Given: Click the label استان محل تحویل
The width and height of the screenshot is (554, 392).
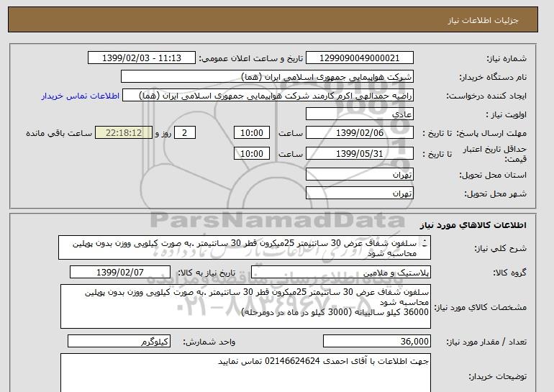Looking at the screenshot, I should point(493,175).
